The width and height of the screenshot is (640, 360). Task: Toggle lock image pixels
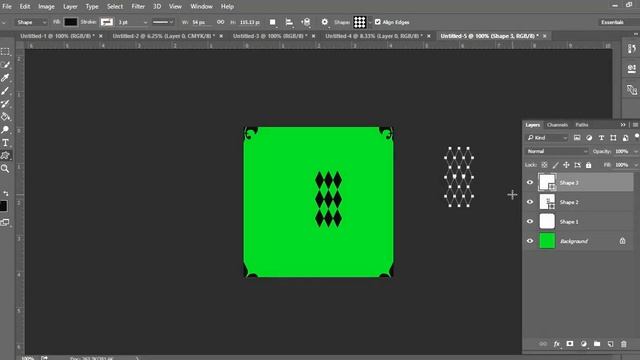pyautogui.click(x=556, y=165)
